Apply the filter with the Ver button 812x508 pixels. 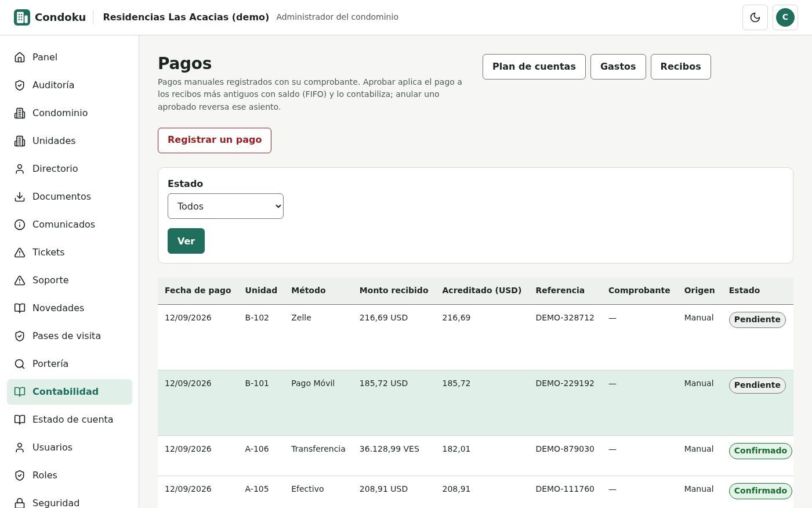[186, 241]
